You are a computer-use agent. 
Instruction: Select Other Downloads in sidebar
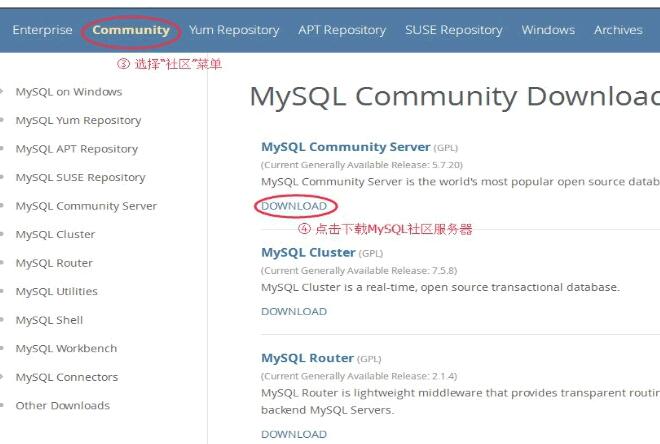pyautogui.click(x=63, y=406)
